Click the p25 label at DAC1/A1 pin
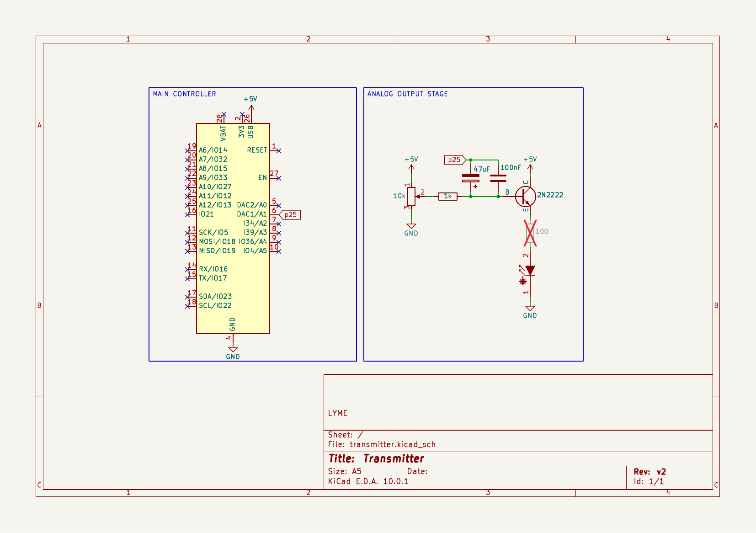The height and width of the screenshot is (533, 756). [290, 215]
